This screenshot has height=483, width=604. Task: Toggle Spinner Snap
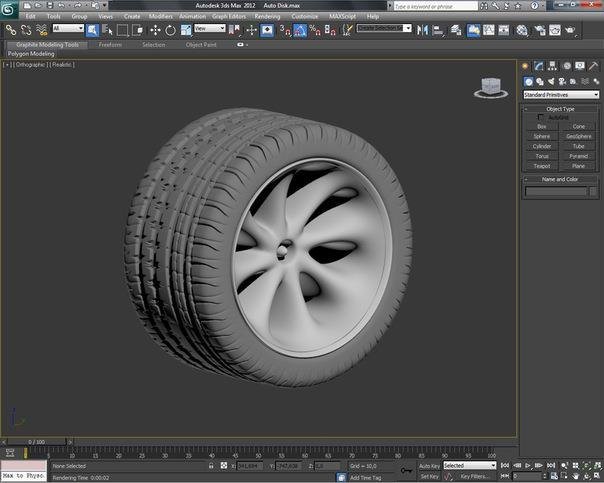tap(330, 30)
